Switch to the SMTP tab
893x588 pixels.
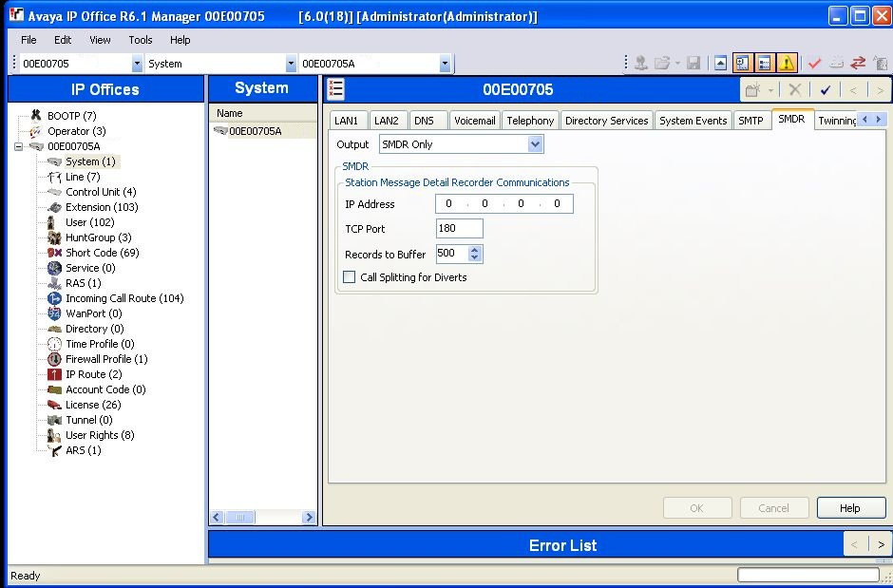pyautogui.click(x=750, y=121)
